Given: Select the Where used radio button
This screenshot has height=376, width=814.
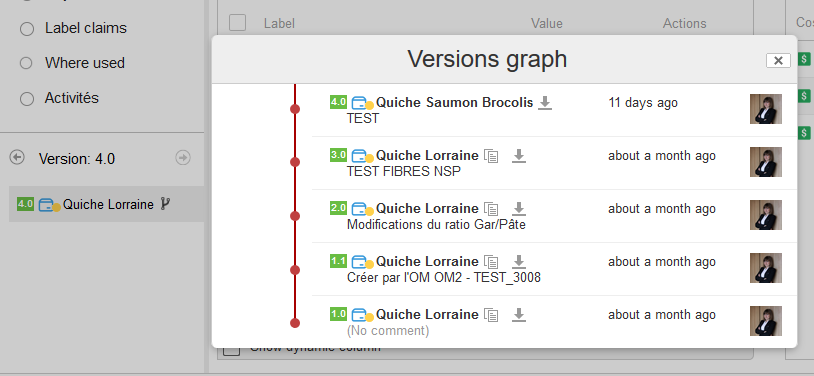Looking at the screenshot, I should pos(26,63).
